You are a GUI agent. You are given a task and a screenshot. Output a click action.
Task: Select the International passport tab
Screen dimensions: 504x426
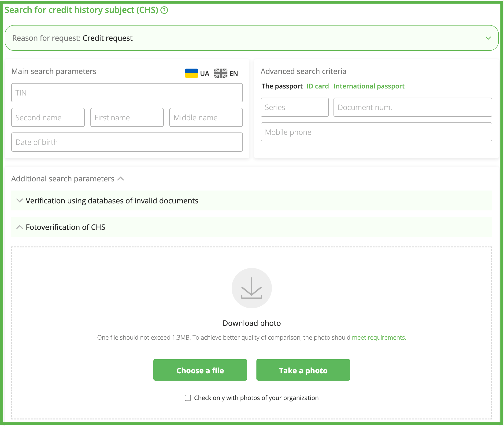click(x=369, y=86)
